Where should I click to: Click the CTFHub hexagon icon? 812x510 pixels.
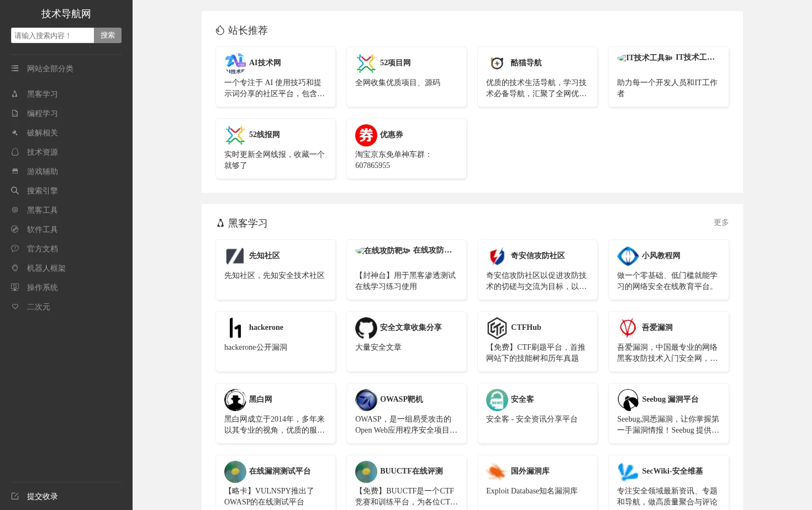point(497,328)
